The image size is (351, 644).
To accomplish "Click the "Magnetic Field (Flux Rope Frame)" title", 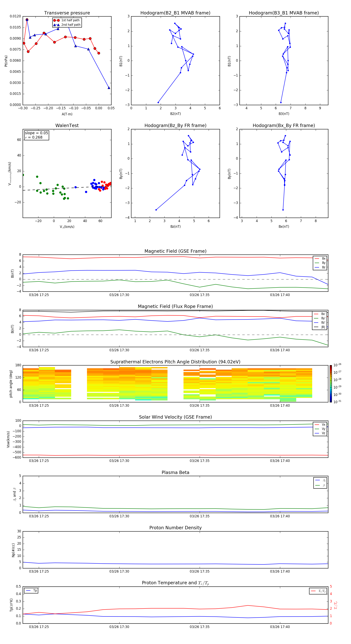I will 175,307.
